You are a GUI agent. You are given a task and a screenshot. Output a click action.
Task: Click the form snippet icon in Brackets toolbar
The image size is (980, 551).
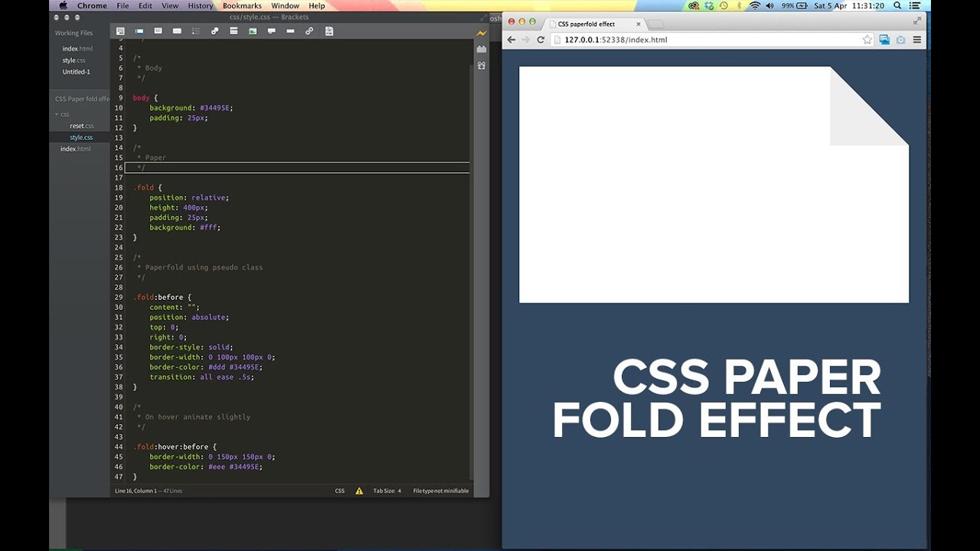click(x=120, y=31)
